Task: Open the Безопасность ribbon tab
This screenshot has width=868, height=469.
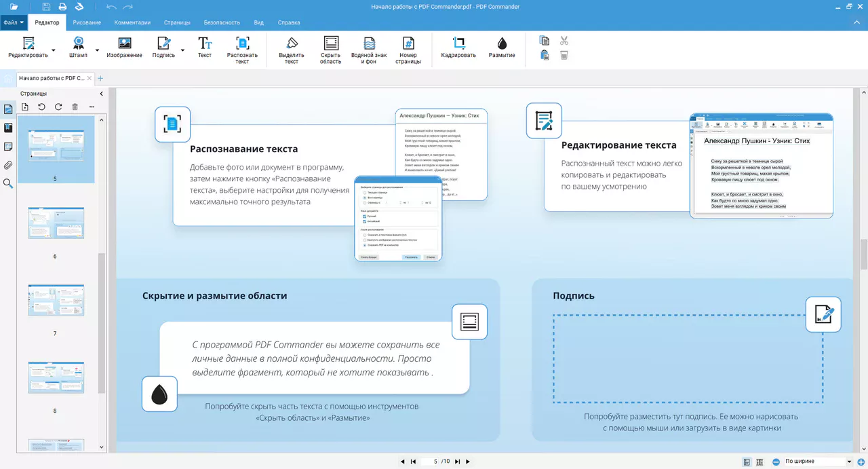Action: [222, 22]
